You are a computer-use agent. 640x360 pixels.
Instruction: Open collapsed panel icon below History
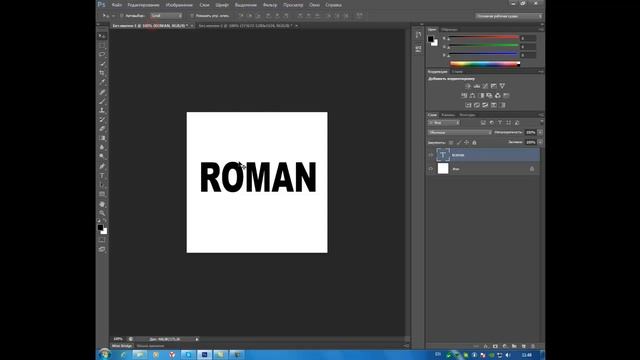(418, 49)
